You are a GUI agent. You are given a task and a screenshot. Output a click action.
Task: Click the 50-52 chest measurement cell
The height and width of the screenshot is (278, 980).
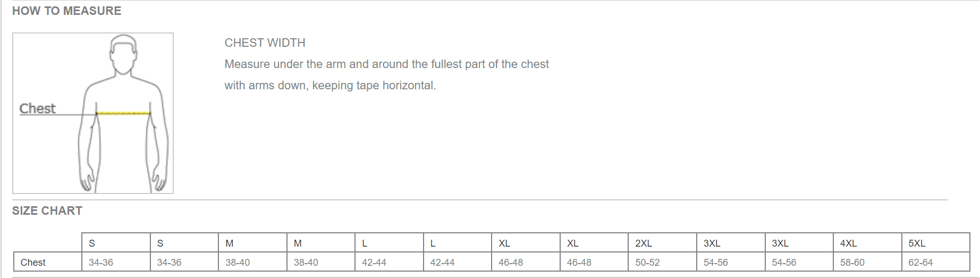tap(647, 262)
